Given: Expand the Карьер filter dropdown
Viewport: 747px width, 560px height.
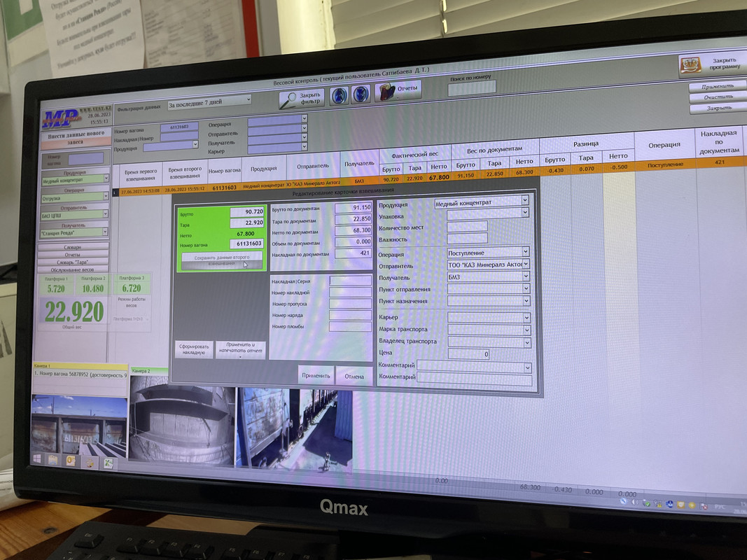Looking at the screenshot, I should click(x=304, y=147).
